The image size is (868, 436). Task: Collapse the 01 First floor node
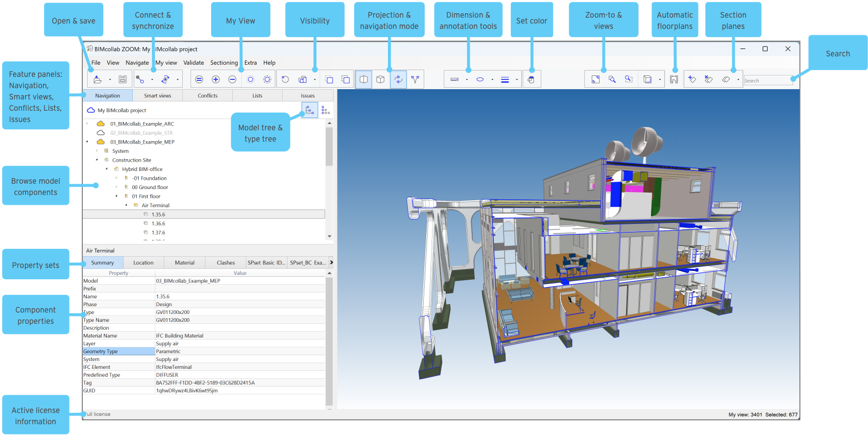pyautogui.click(x=117, y=196)
